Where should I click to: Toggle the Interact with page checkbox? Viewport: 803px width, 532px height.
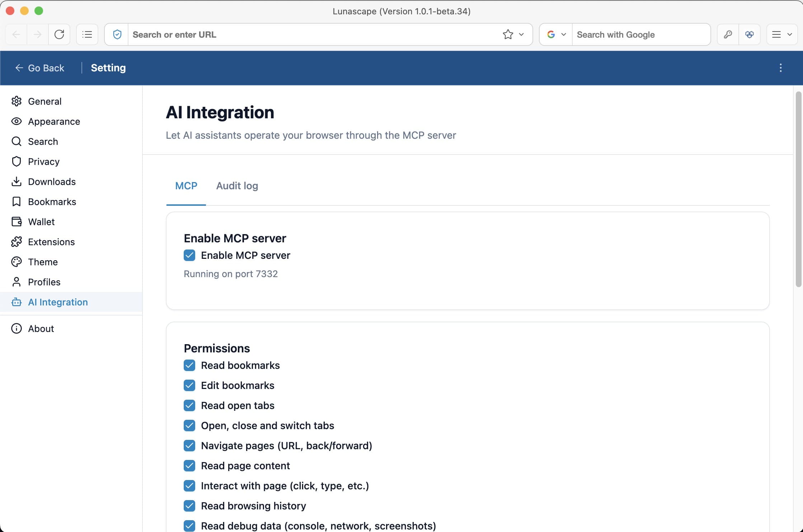click(189, 486)
